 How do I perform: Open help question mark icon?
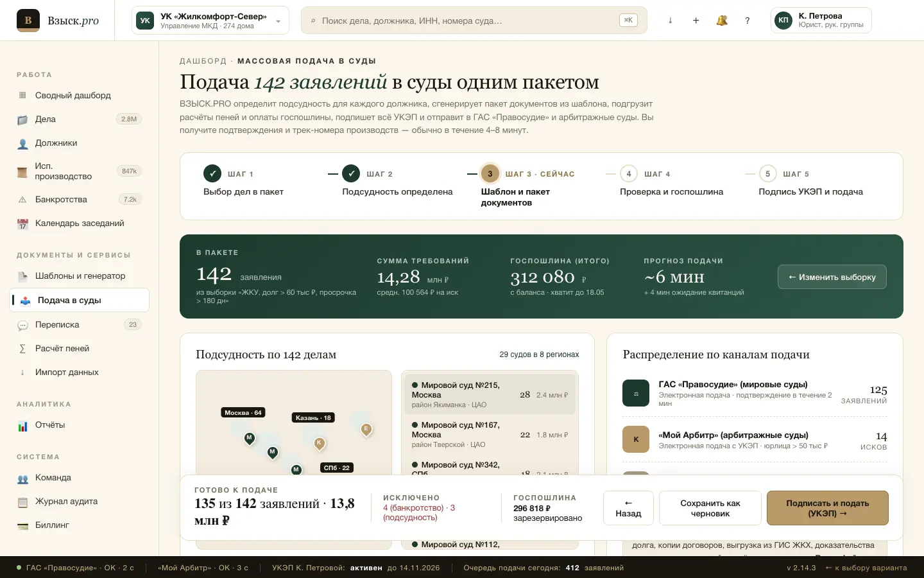click(748, 21)
